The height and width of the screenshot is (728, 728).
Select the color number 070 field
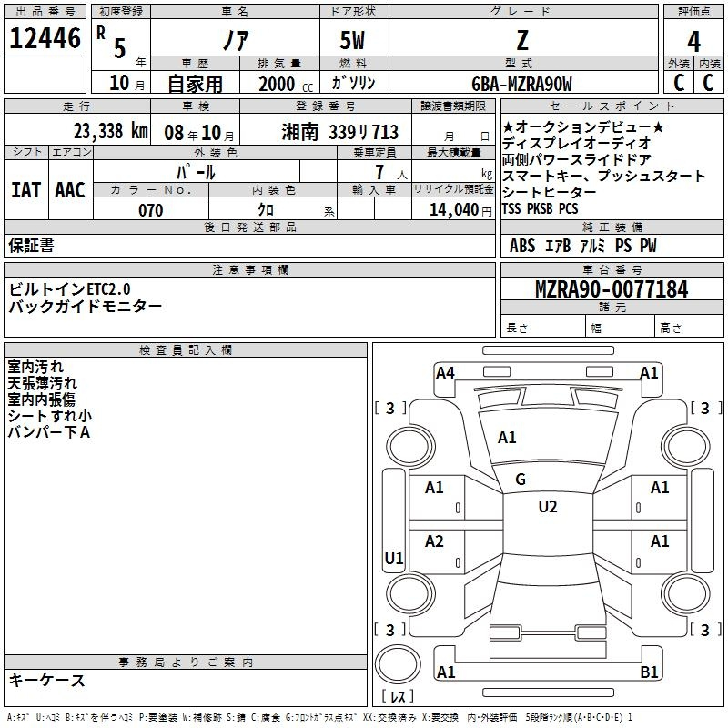point(150,210)
